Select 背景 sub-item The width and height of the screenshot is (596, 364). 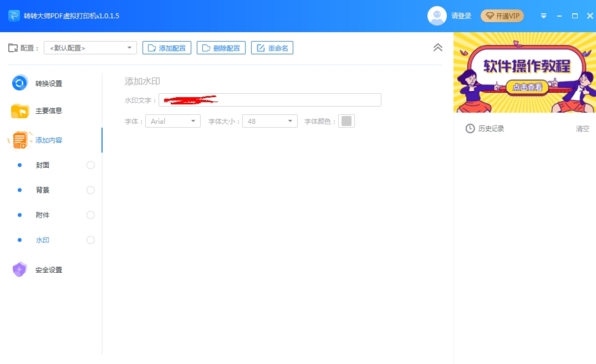point(42,190)
